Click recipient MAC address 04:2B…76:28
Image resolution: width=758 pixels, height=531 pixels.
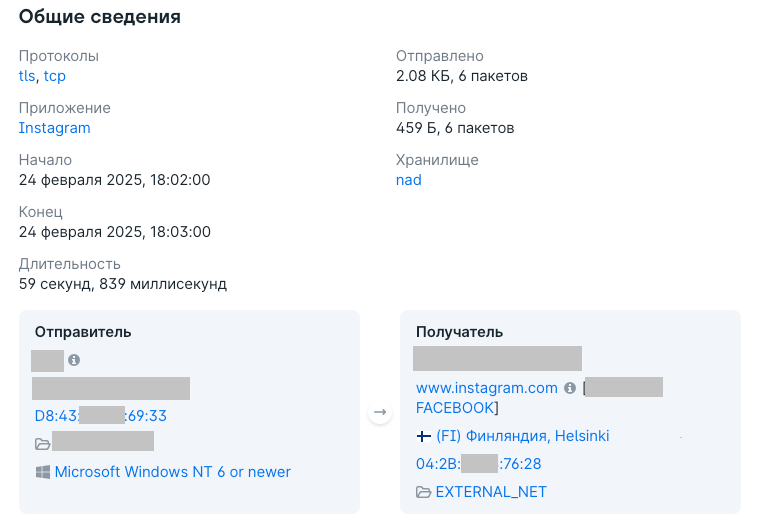[479, 464]
